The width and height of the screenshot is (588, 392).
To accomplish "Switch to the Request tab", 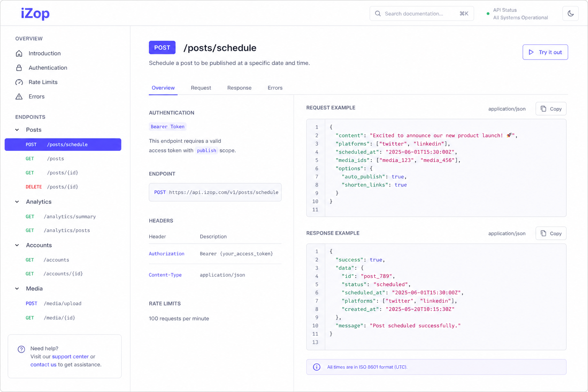I will pos(201,88).
